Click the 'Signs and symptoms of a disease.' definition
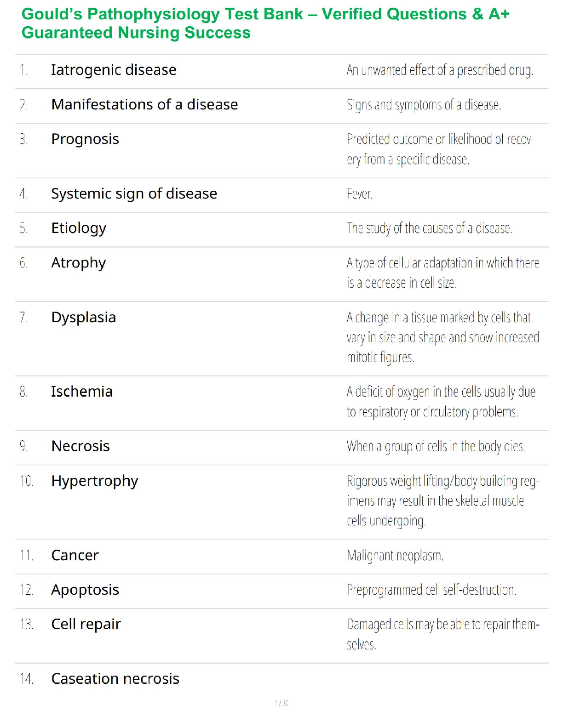 pyautogui.click(x=424, y=105)
